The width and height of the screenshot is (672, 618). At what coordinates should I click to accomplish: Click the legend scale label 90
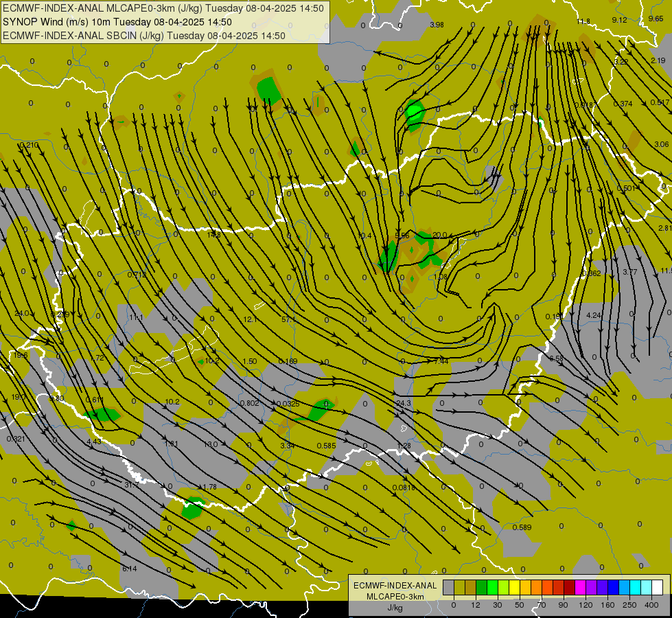coord(563,605)
